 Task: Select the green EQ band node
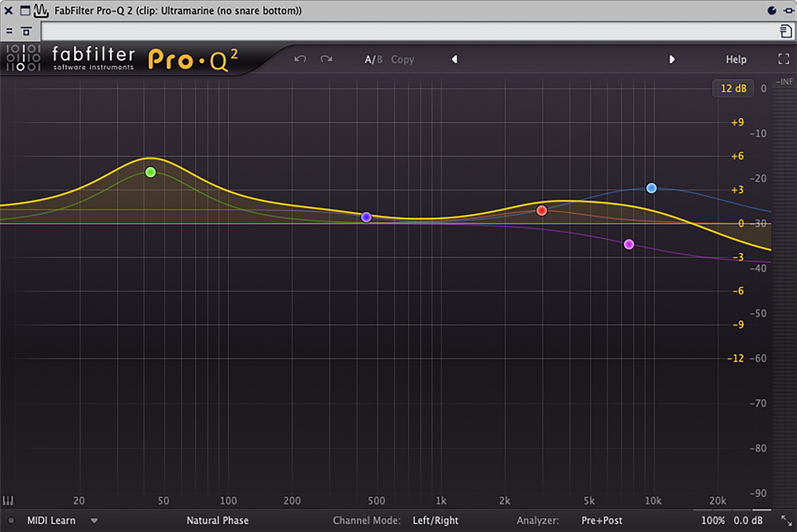pyautogui.click(x=151, y=172)
